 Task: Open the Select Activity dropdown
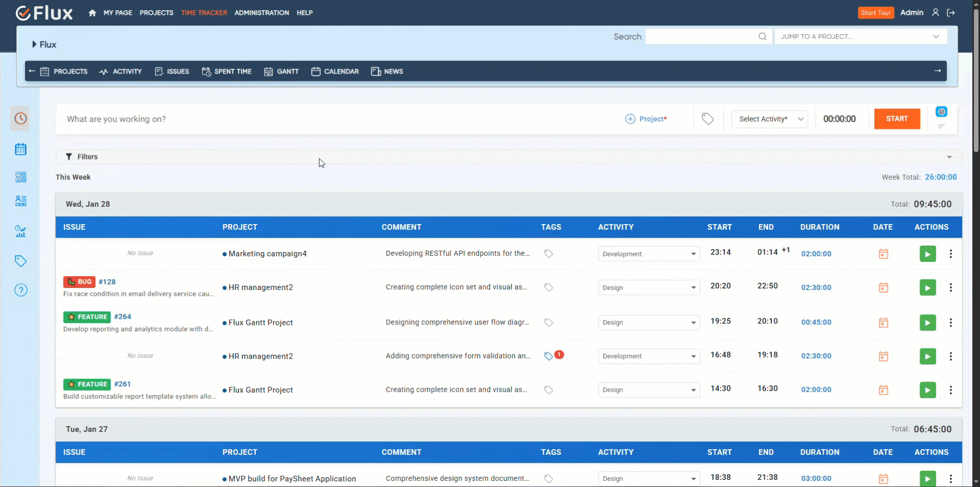tap(769, 119)
